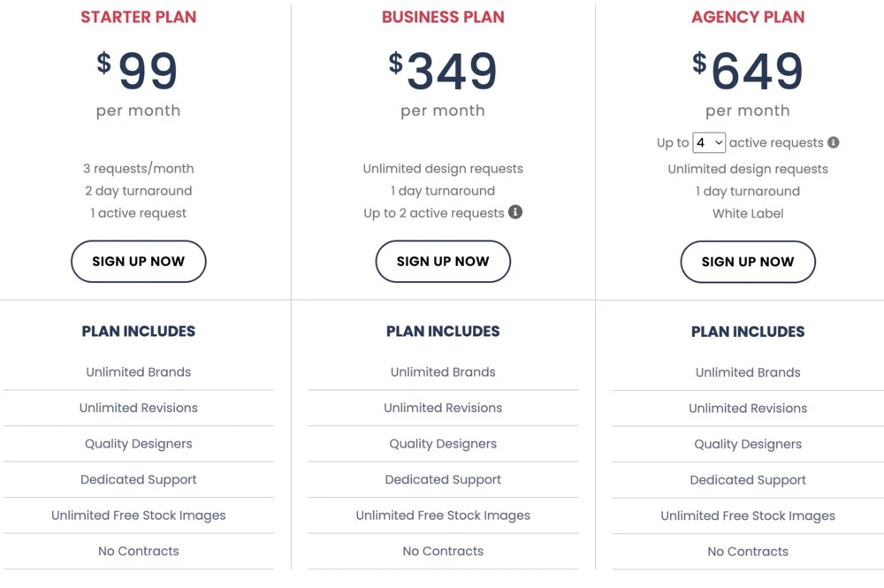
Task: Click the $649 Agency price
Action: [x=748, y=72]
